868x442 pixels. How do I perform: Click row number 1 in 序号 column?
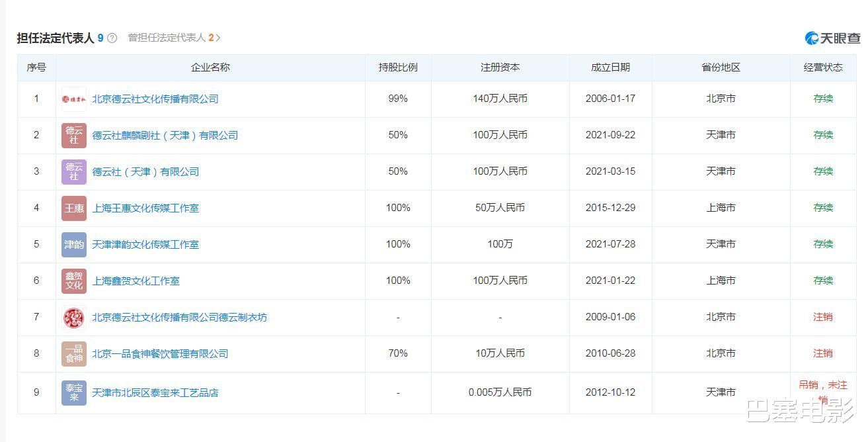pyautogui.click(x=36, y=99)
